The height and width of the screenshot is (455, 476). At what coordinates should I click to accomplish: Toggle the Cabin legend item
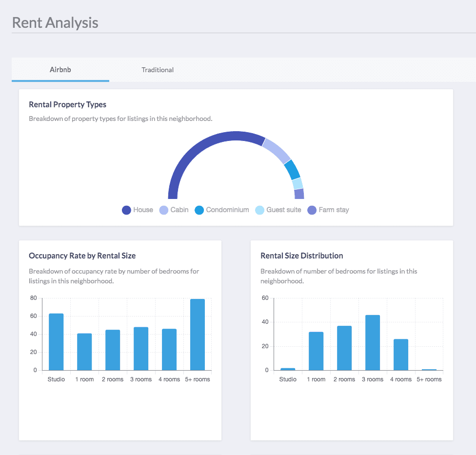tap(174, 210)
